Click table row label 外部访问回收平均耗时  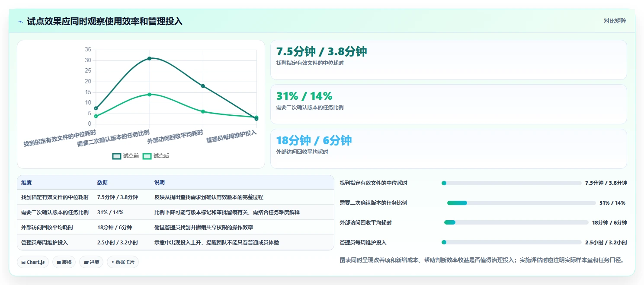(x=47, y=228)
